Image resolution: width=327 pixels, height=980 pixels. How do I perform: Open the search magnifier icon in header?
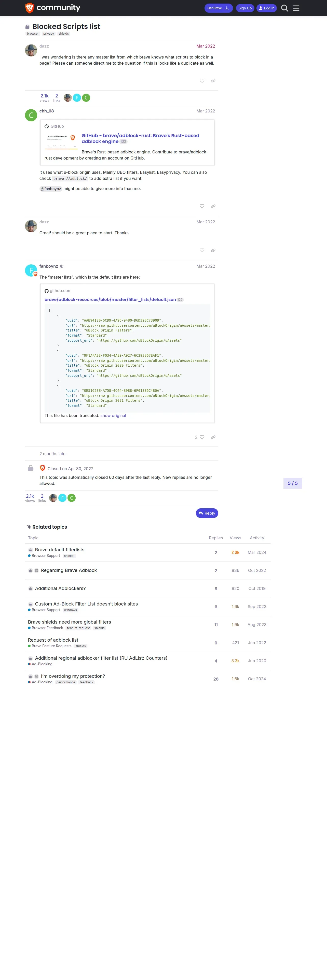coord(284,8)
